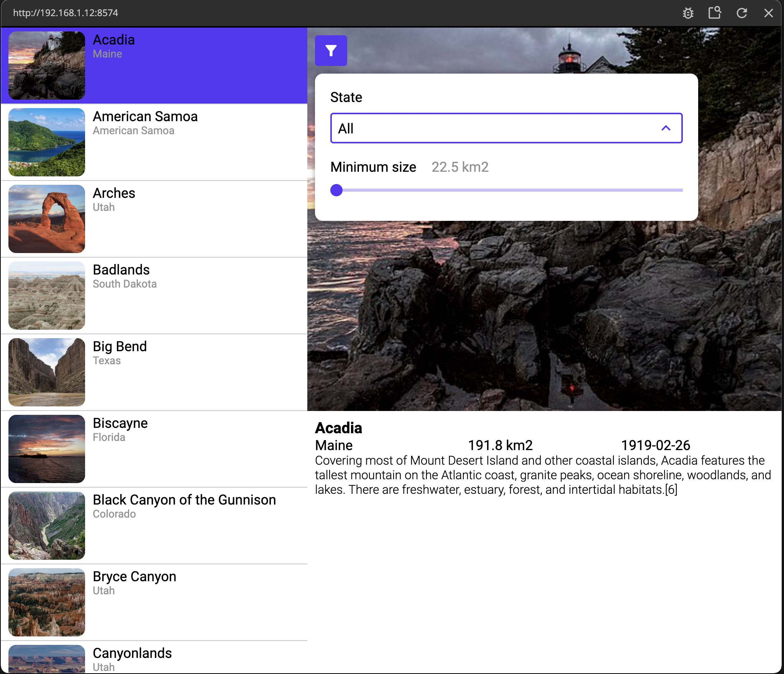Click the Minimum size slider handle
Image resolution: width=784 pixels, height=674 pixels.
click(x=336, y=190)
